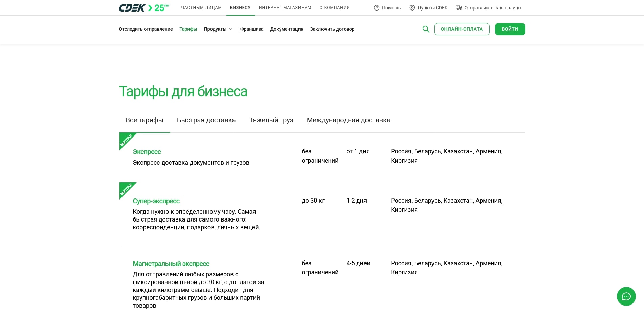Image resolution: width=644 pixels, height=314 pixels.
Task: Open the Международная доставка tab
Action: (x=348, y=120)
